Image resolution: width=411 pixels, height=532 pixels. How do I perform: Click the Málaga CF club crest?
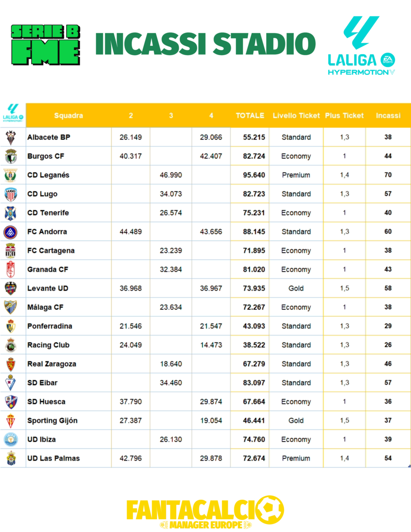(11, 307)
